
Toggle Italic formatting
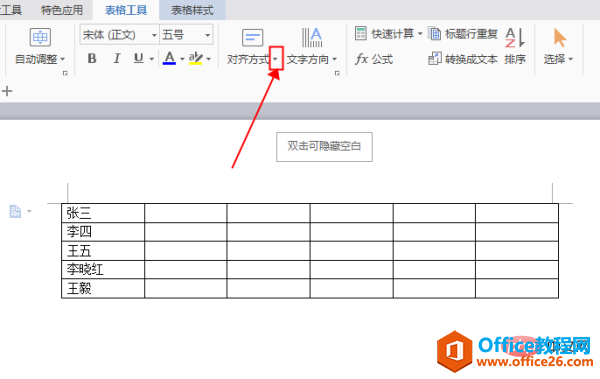pyautogui.click(x=117, y=59)
